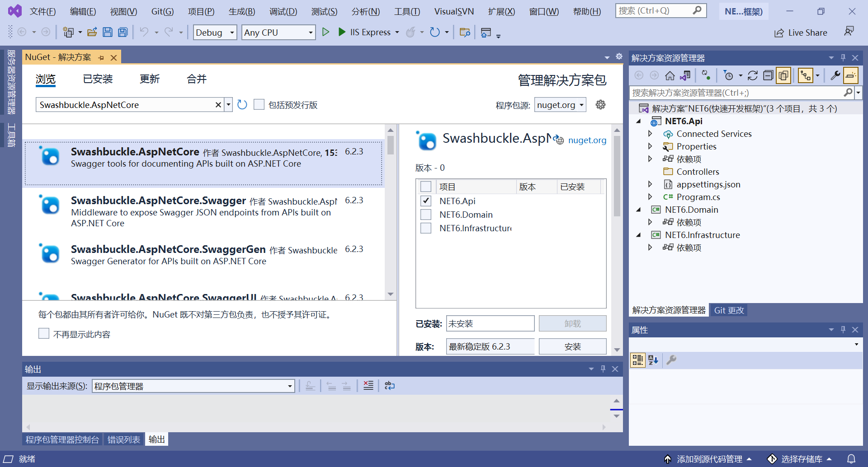Click feedback person icon near Live Share

[x=849, y=31]
